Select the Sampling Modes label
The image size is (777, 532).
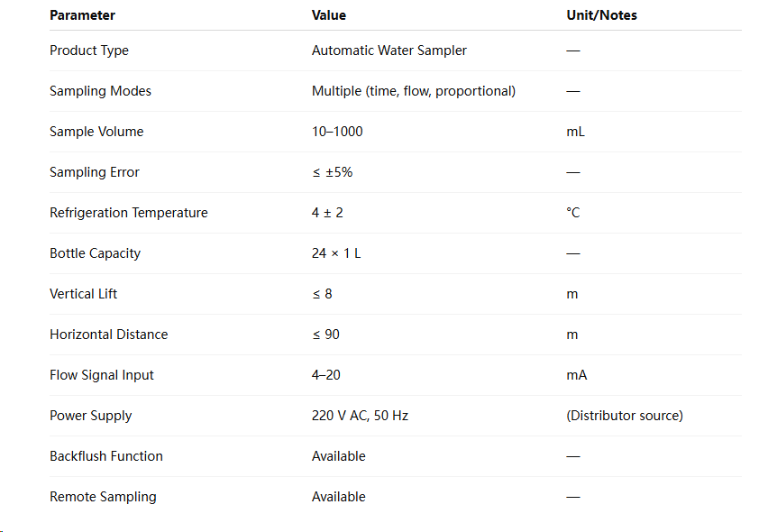100,91
